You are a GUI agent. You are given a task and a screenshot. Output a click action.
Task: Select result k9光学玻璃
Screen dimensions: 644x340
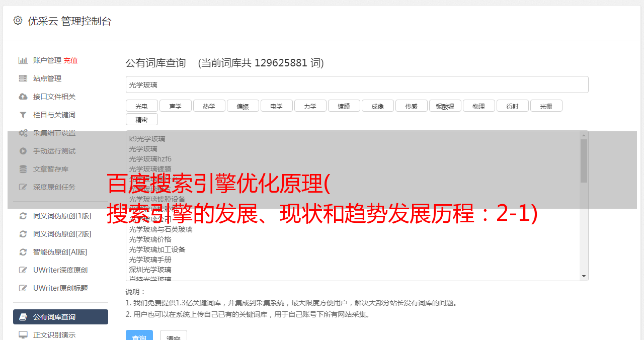[147, 139]
